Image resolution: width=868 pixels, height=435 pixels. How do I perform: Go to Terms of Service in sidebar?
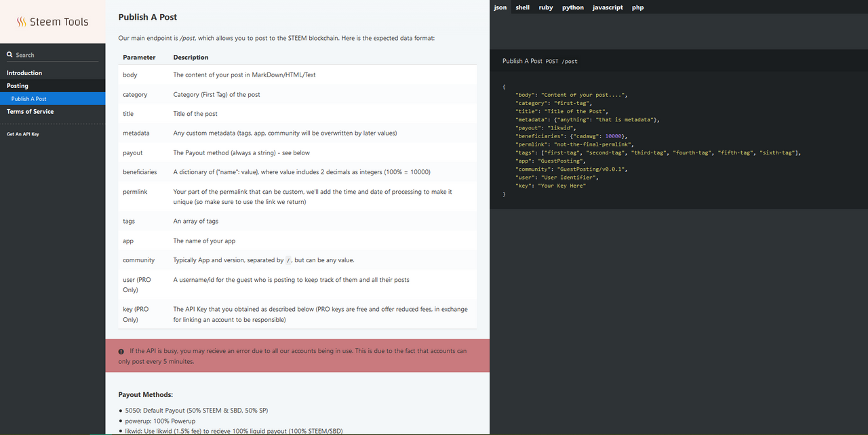coord(30,111)
